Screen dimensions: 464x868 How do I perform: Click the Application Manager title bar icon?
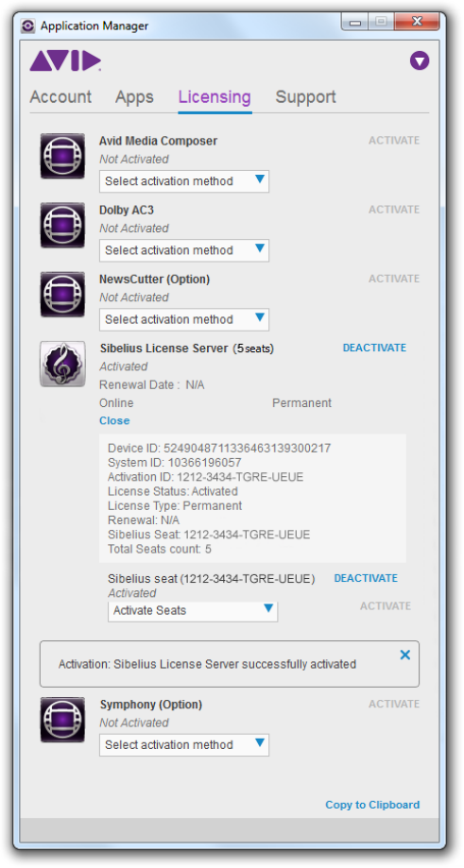(28, 26)
